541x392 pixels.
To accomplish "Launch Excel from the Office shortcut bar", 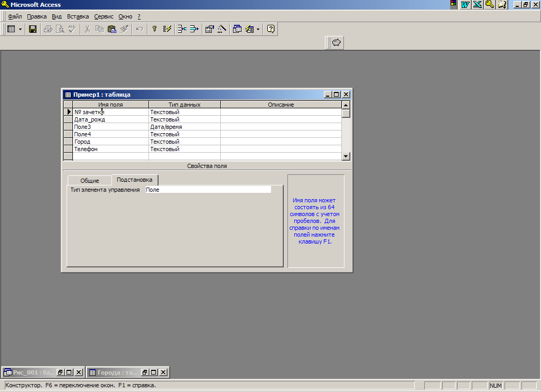I will tap(478, 4).
